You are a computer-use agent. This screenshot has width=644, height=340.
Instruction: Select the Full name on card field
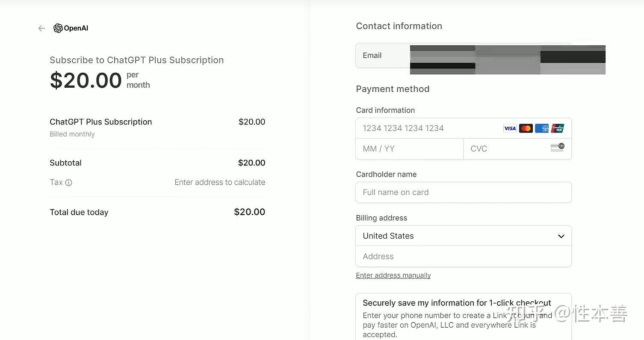click(464, 192)
